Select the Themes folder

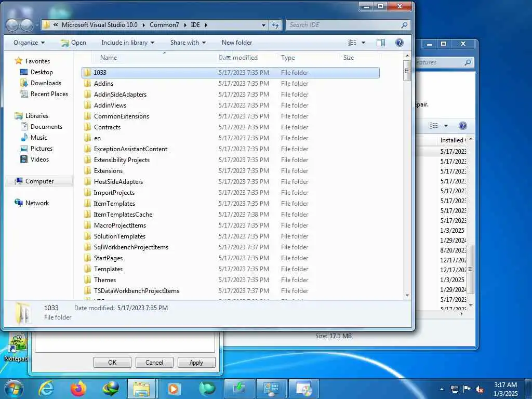[230, 280]
